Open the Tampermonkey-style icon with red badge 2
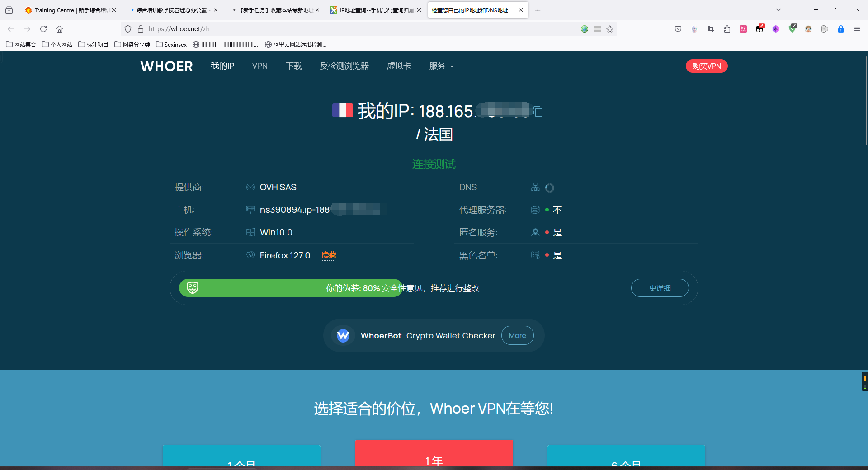868x470 pixels. (x=759, y=28)
